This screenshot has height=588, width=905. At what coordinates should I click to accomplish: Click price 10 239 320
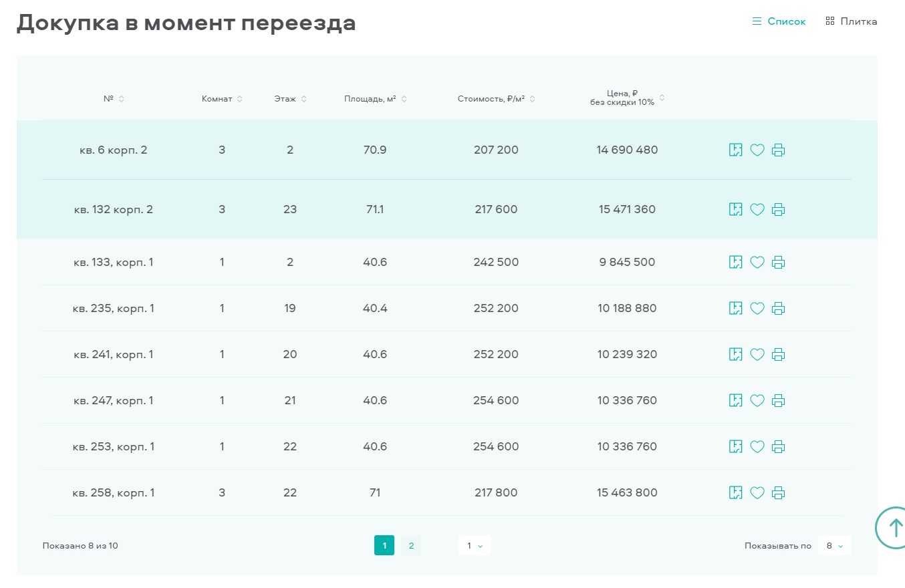point(627,355)
